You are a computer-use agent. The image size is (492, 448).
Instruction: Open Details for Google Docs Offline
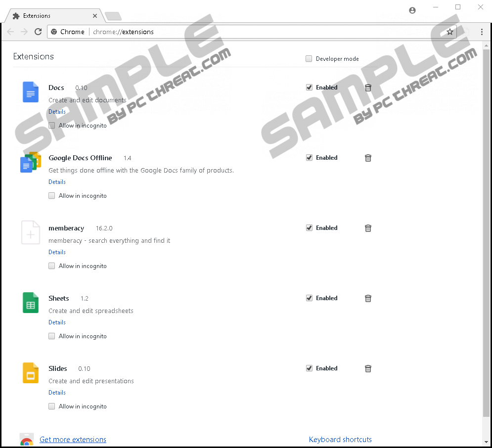pyautogui.click(x=57, y=182)
